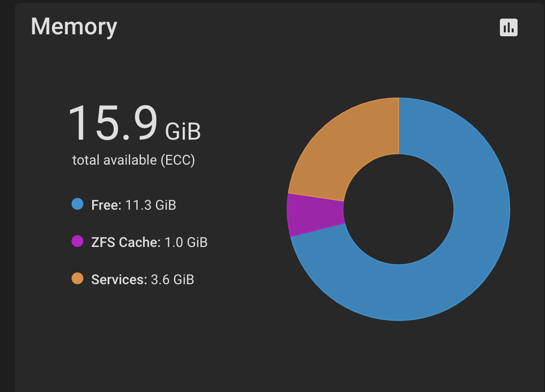
Task: Click the 11.3 GiB free value
Action: click(x=150, y=205)
